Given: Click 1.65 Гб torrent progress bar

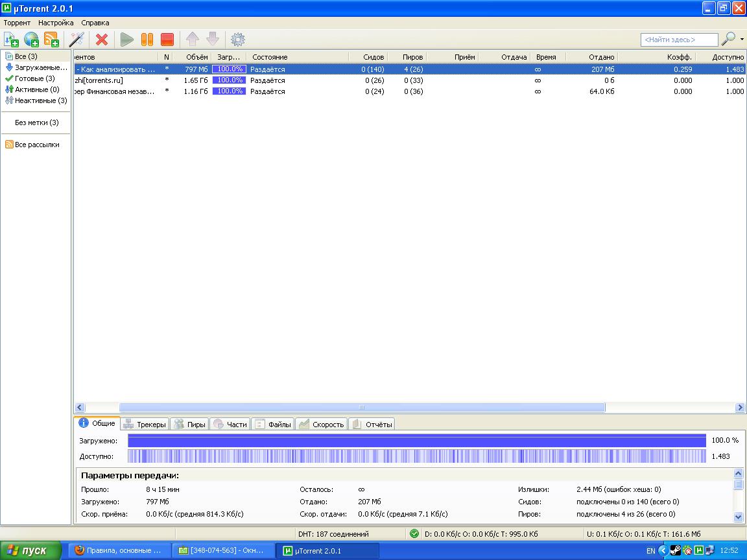Looking at the screenshot, I should (229, 80).
